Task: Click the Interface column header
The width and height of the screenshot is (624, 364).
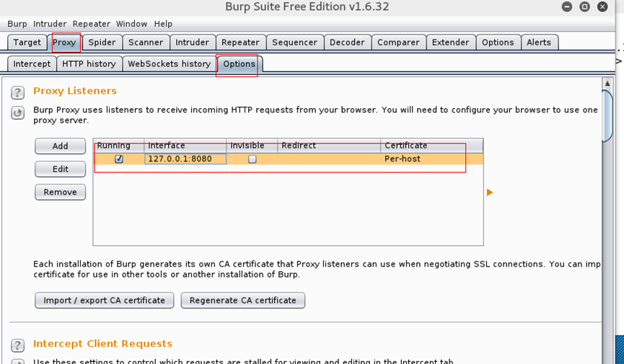Action: 185,146
